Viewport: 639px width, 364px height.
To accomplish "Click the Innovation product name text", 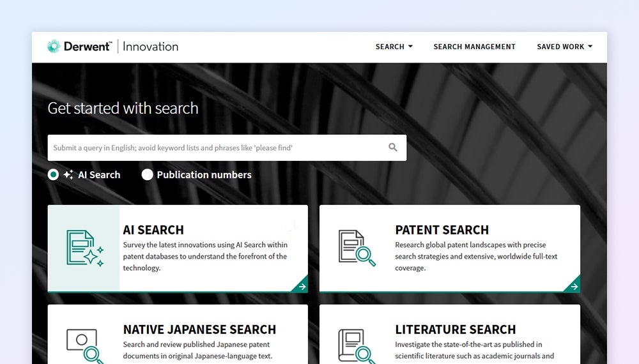I will pyautogui.click(x=150, y=47).
